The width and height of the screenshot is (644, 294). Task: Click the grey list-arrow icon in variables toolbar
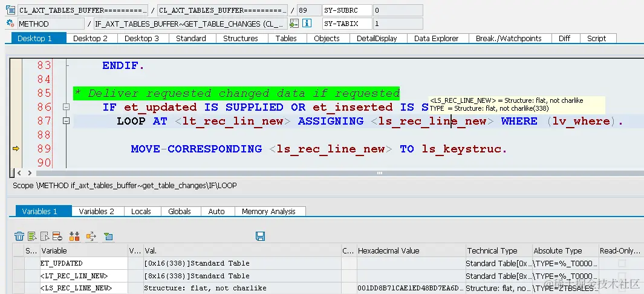click(x=45, y=236)
